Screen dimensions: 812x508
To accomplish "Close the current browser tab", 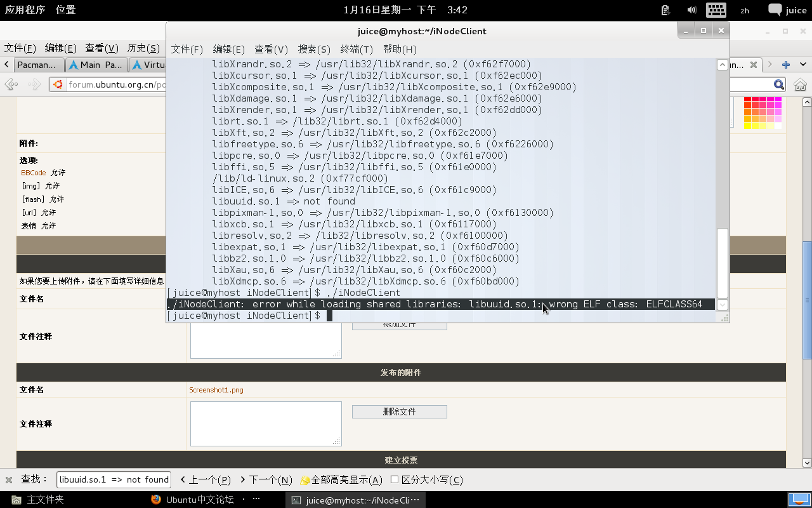I will pos(753,65).
